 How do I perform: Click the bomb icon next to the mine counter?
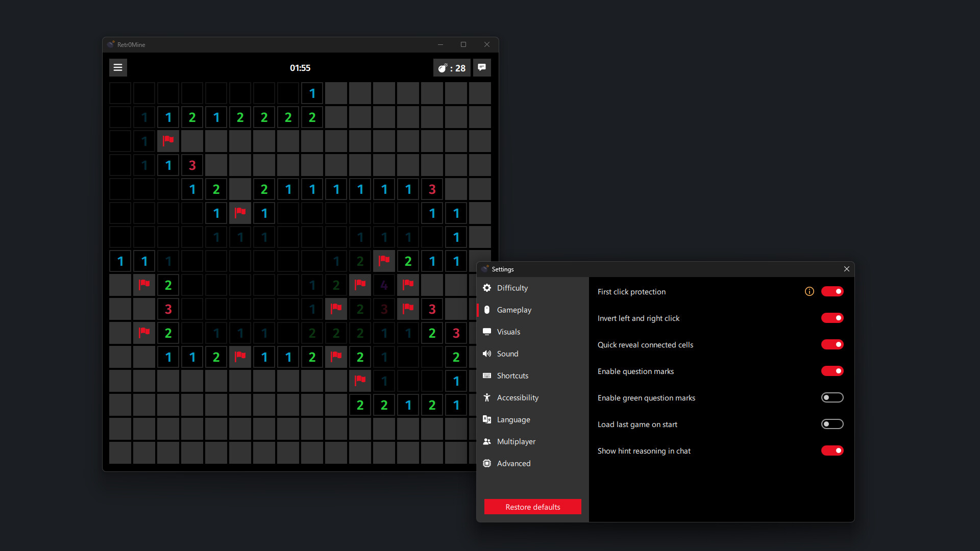443,67
